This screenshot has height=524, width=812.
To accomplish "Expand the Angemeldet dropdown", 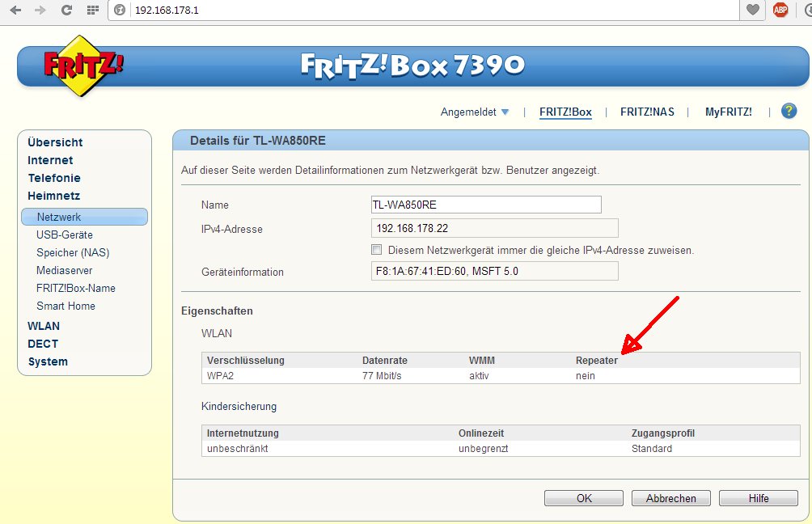I will point(475,112).
